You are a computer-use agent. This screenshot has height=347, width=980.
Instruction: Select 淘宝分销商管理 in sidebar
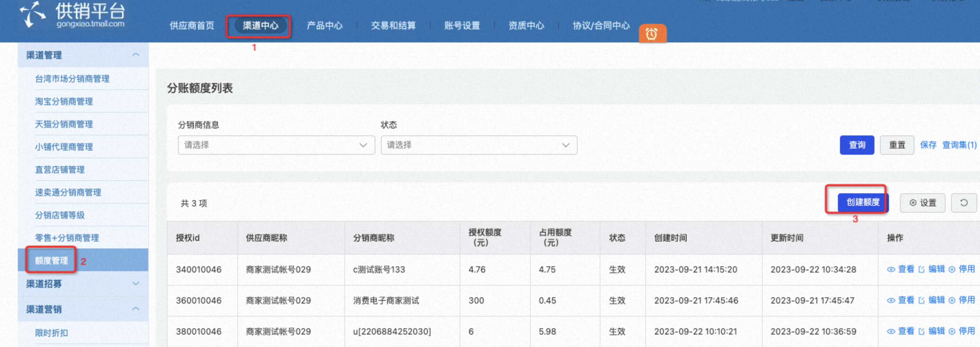[64, 102]
